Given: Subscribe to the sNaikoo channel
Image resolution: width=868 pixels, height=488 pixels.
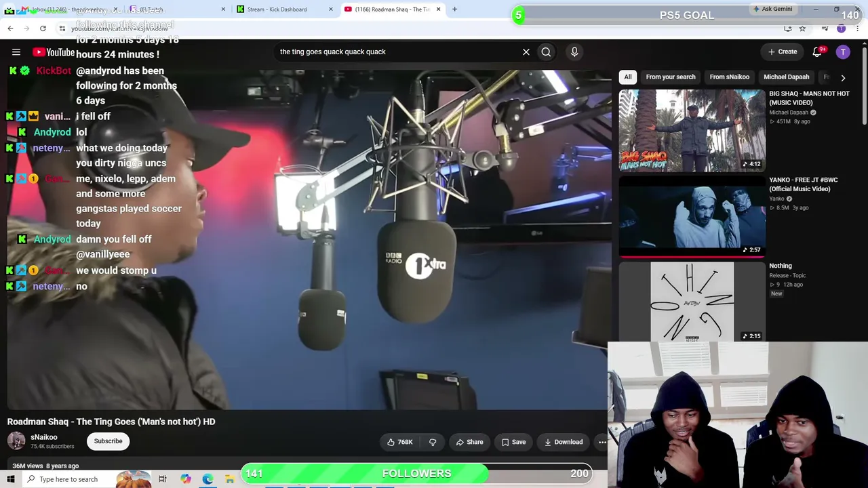Looking at the screenshot, I should [108, 441].
